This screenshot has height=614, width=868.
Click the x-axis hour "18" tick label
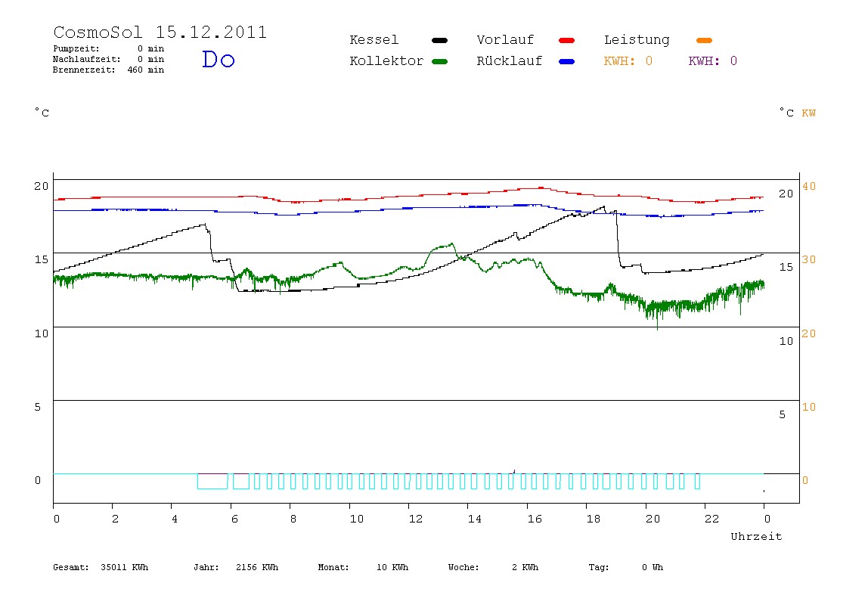pos(594,519)
